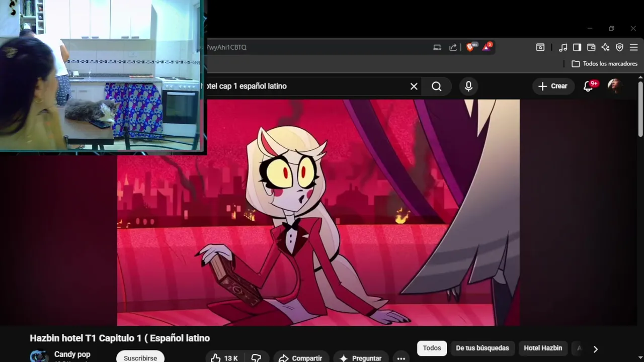Minimize the browser window
Screen dimensions: 644x362
[590, 29]
